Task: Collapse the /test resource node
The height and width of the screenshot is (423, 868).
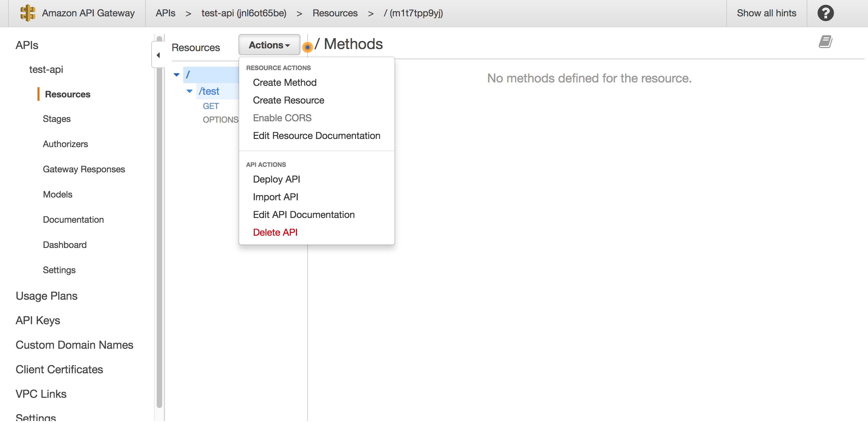Action: [189, 91]
